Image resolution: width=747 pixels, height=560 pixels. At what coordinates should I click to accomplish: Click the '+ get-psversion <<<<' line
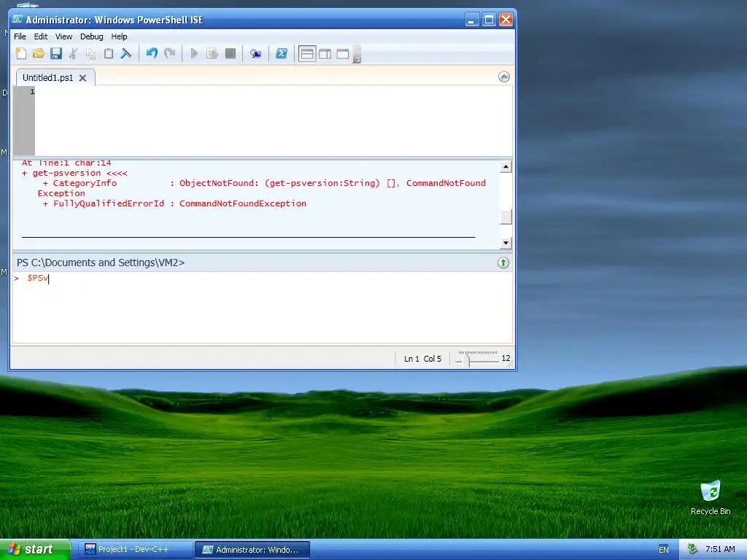[74, 173]
